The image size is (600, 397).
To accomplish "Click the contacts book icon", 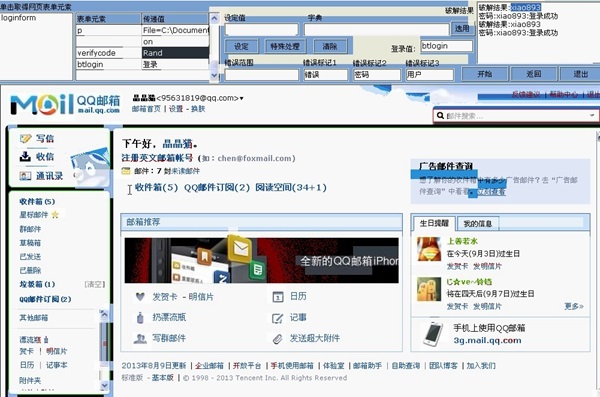I will click(x=25, y=176).
